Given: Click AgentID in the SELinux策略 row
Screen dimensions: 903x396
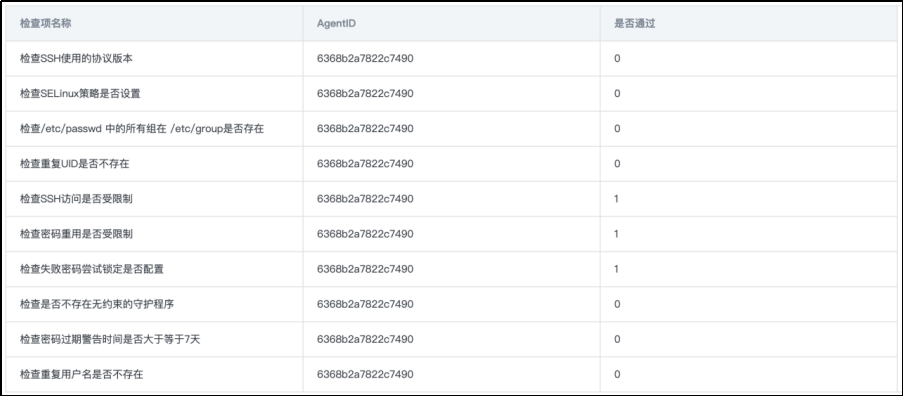Looking at the screenshot, I should click(x=365, y=94).
